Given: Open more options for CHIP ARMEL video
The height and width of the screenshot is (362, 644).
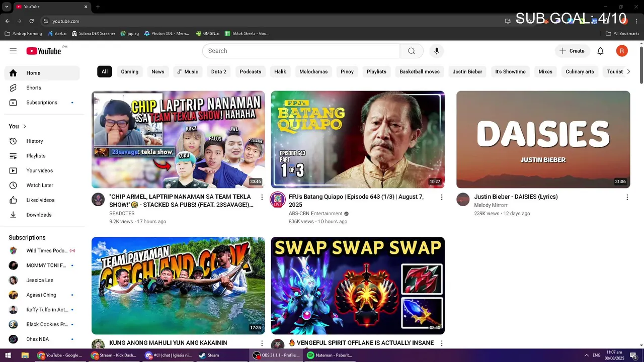Looking at the screenshot, I should (x=262, y=197).
